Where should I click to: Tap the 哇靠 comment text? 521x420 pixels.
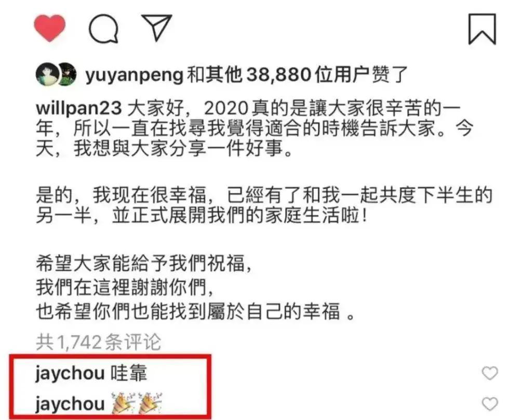(x=129, y=373)
